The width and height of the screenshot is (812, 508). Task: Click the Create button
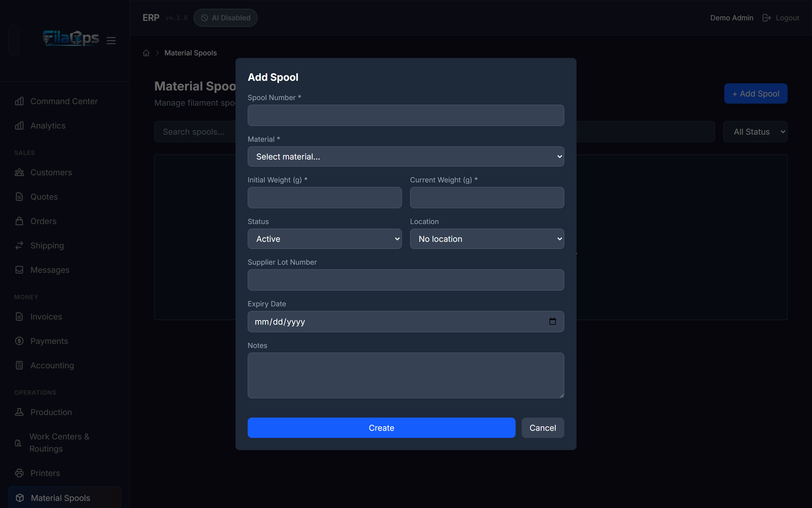point(381,428)
